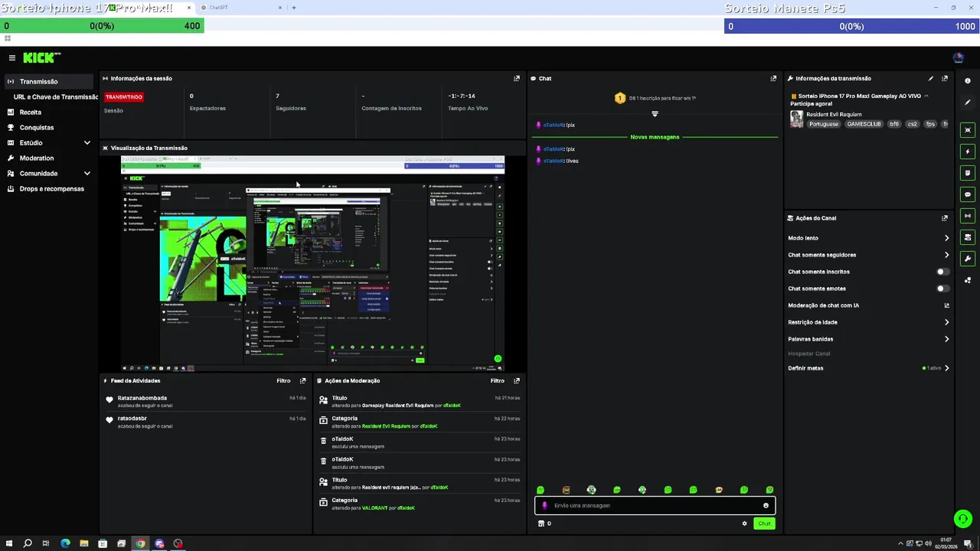Open Restrição de idade options arrow

pyautogui.click(x=946, y=322)
